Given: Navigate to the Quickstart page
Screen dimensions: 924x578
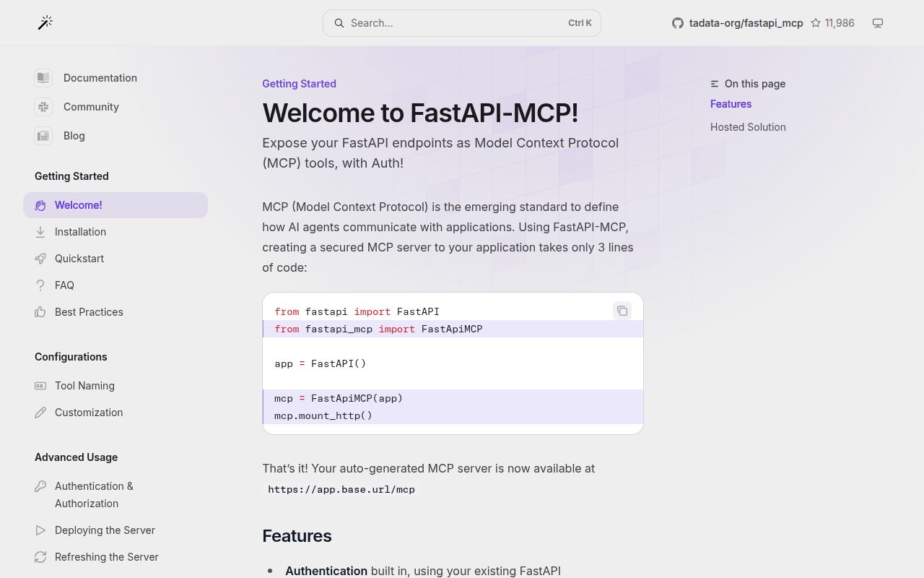Looking at the screenshot, I should coord(115,259).
